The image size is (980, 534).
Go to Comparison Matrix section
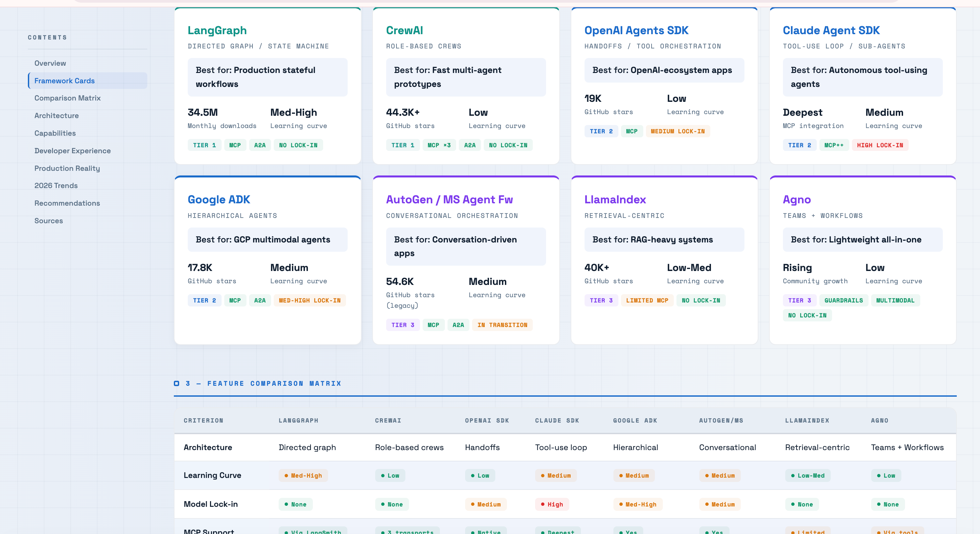click(x=67, y=98)
